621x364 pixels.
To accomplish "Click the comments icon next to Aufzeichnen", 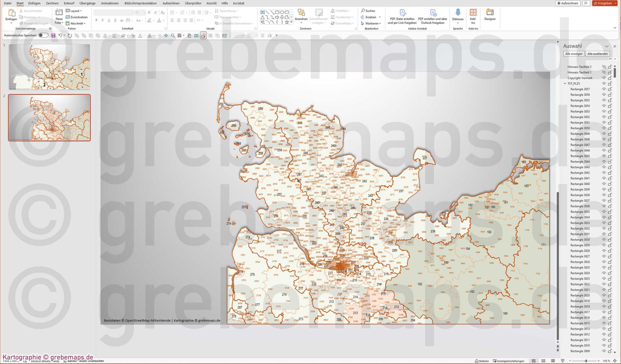I will [x=586, y=3].
